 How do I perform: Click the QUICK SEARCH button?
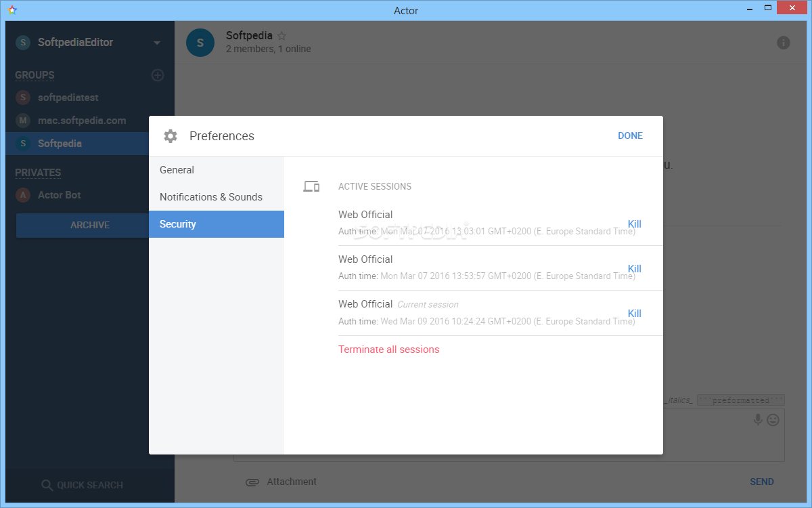pyautogui.click(x=82, y=485)
